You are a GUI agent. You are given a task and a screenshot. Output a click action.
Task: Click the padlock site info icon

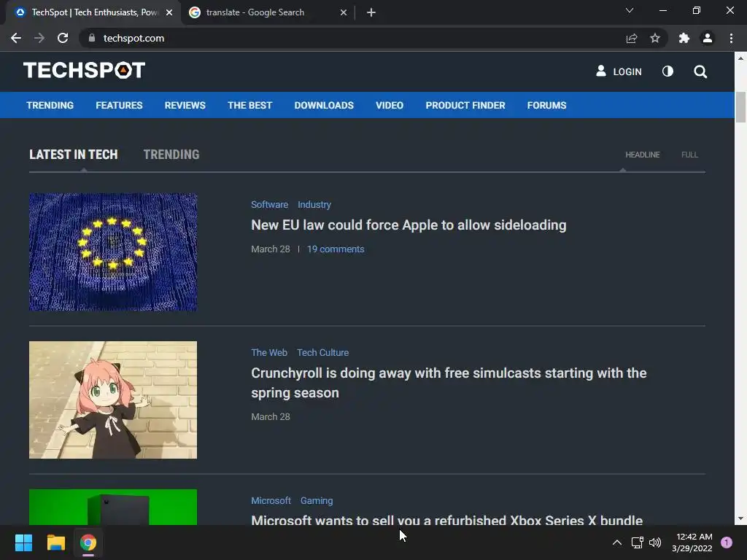click(92, 38)
